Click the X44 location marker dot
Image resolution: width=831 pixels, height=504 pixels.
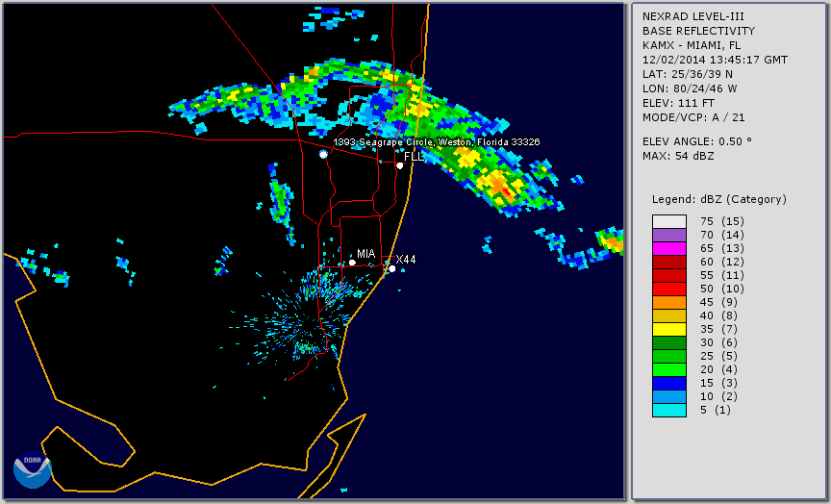pyautogui.click(x=392, y=268)
